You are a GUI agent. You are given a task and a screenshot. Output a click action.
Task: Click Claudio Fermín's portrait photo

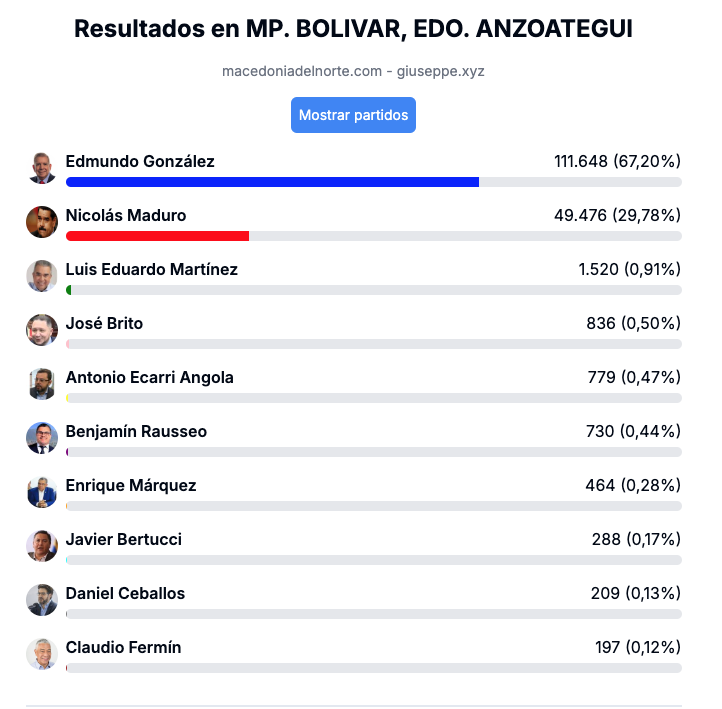point(42,654)
